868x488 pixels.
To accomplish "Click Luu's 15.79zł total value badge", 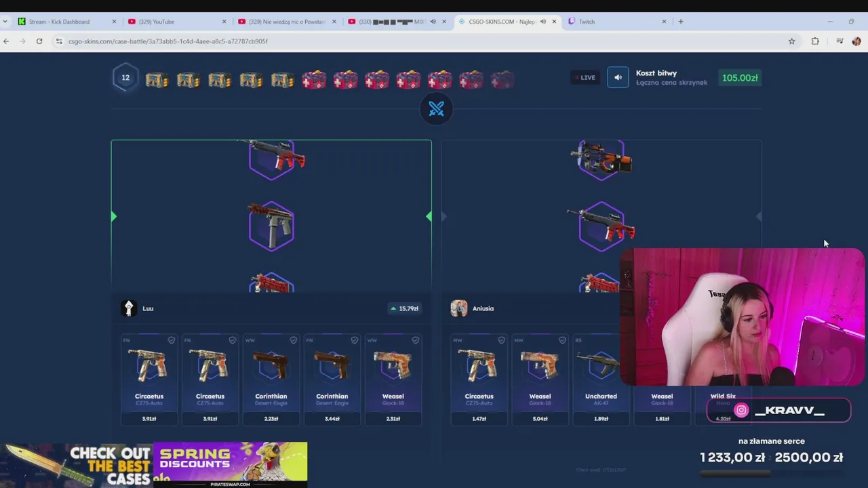I will click(x=405, y=308).
